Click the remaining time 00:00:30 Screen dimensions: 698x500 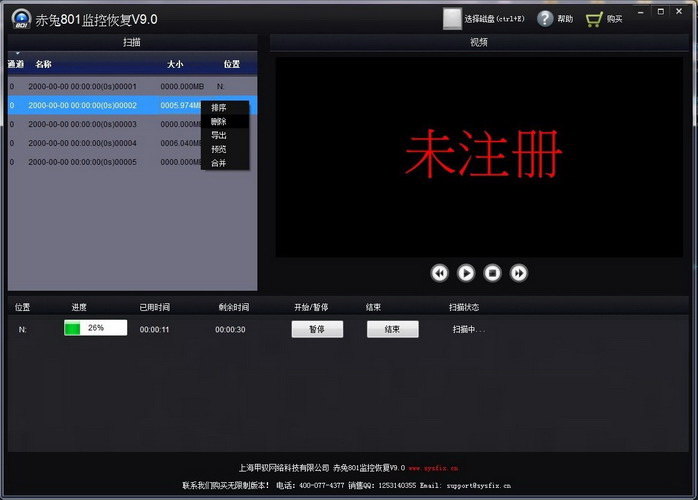230,329
